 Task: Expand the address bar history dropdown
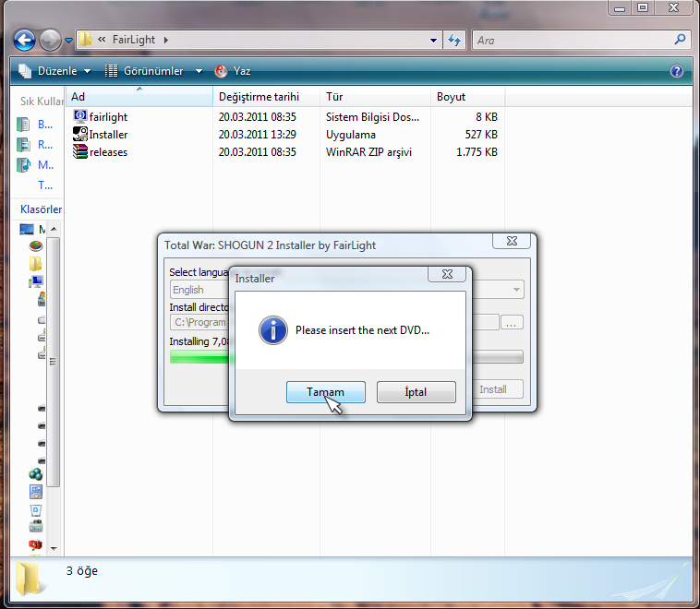pos(433,41)
